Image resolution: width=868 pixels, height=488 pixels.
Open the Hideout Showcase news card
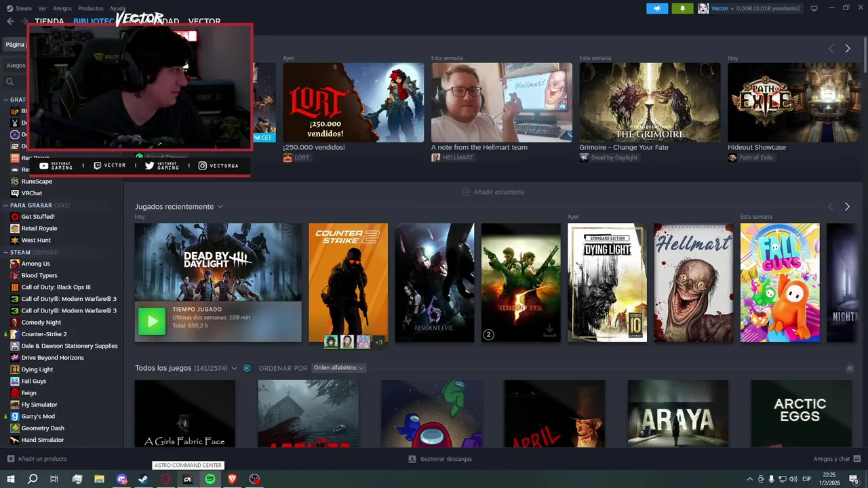794,103
